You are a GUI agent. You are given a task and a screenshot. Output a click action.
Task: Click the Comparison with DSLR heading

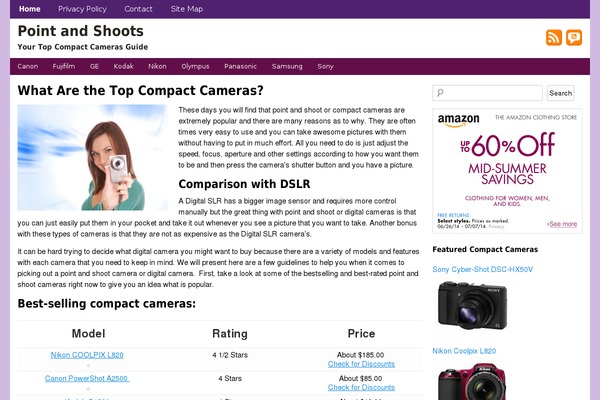point(244,184)
